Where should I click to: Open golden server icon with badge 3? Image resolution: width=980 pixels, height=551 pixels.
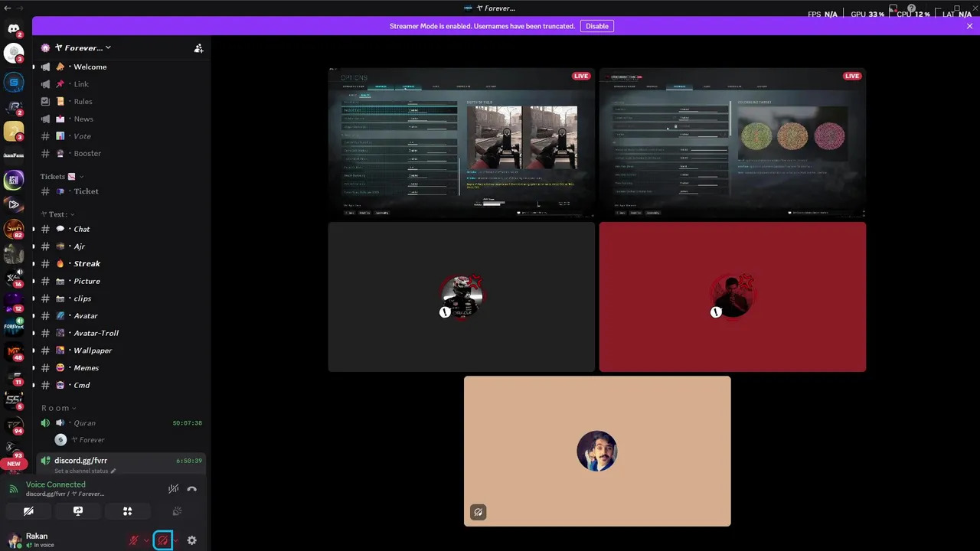click(14, 131)
